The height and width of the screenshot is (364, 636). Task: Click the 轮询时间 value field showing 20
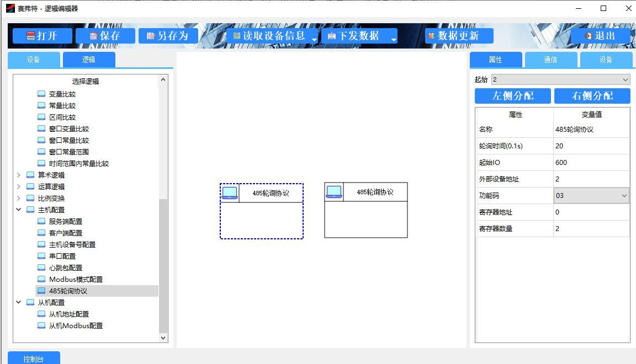[591, 146]
